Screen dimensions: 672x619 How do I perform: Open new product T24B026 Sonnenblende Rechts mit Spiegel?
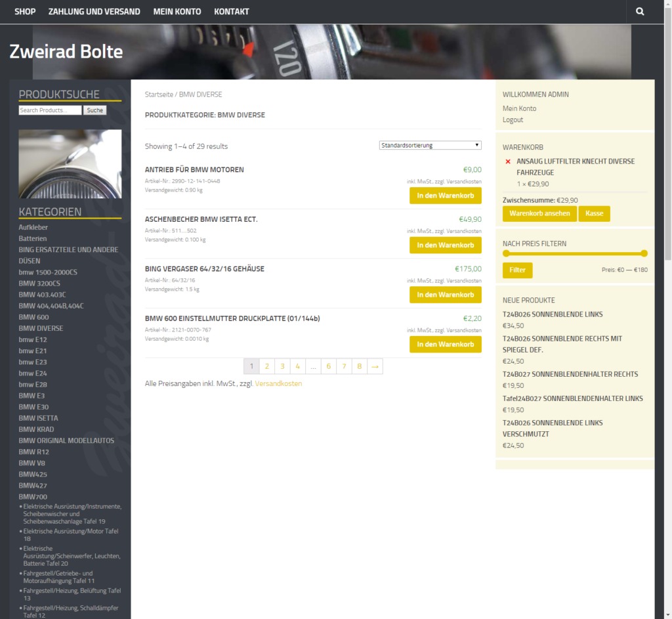click(x=562, y=344)
